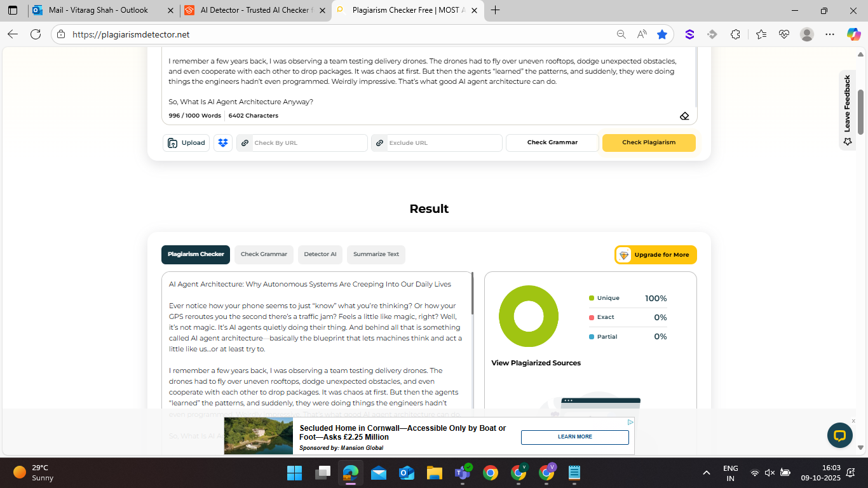The height and width of the screenshot is (488, 868).
Task: Show hidden system tray icons chevron
Action: point(706,473)
